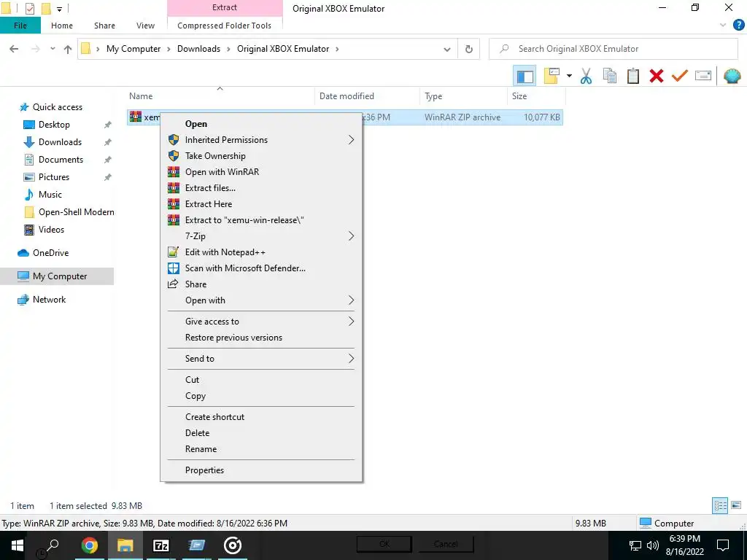The height and width of the screenshot is (560, 747).
Task: Expand the address bar history dropdown
Action: pyautogui.click(x=447, y=49)
